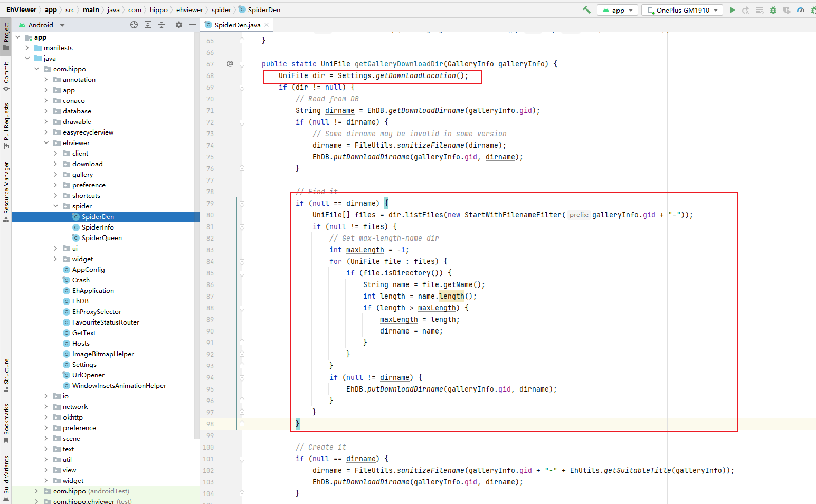Screen dimensions: 816x504
Task: Click EhViewer in the breadcrumb bar
Action: click(x=21, y=9)
